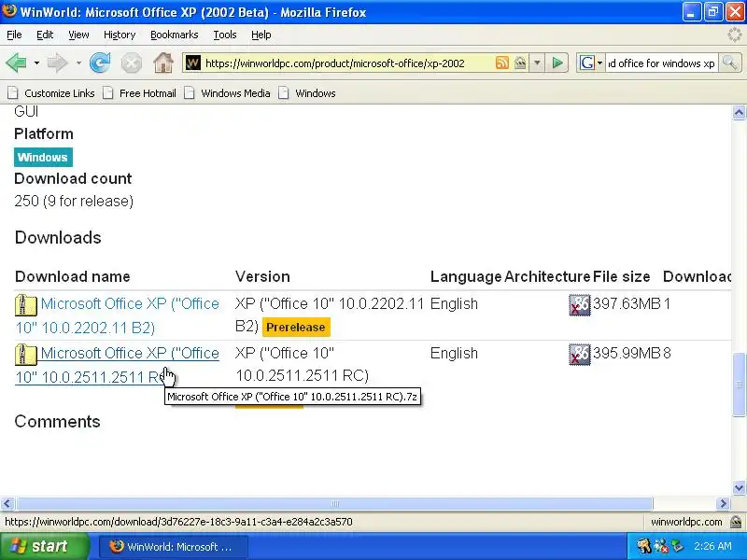Click the vertical scrollbar down arrow
This screenshot has height=560, width=747.
click(739, 487)
